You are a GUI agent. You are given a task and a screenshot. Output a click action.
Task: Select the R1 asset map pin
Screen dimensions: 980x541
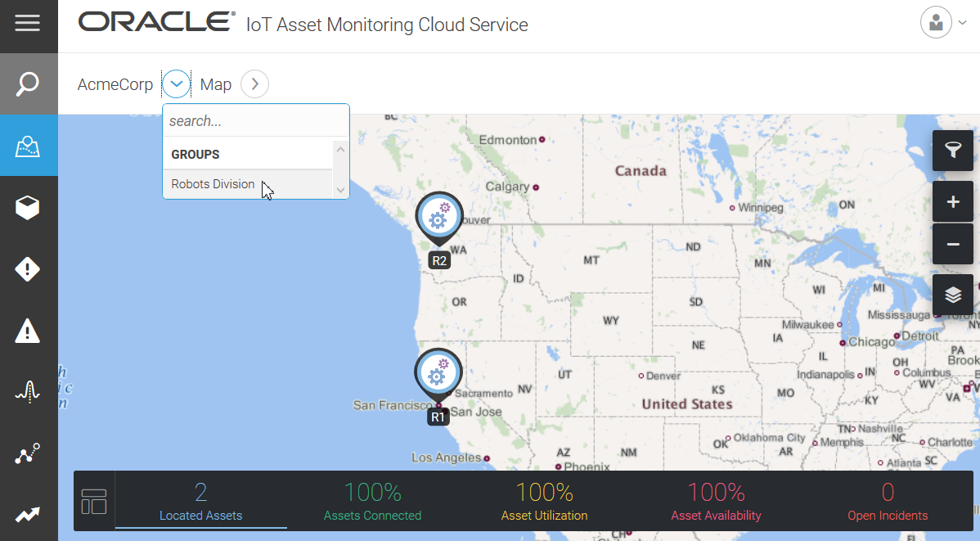(x=438, y=375)
